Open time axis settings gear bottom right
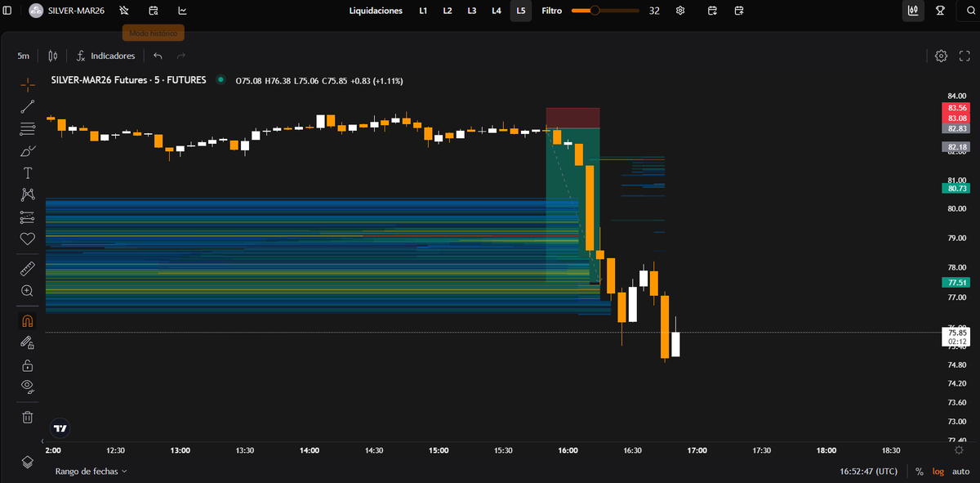The height and width of the screenshot is (483, 980). point(958,450)
